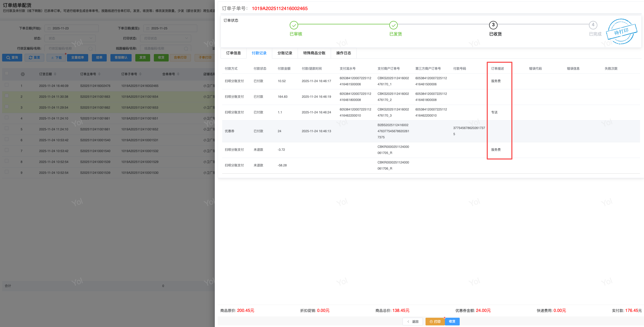Click the step 4 已完成 circle icon
644x327 pixels.
[x=593, y=25]
